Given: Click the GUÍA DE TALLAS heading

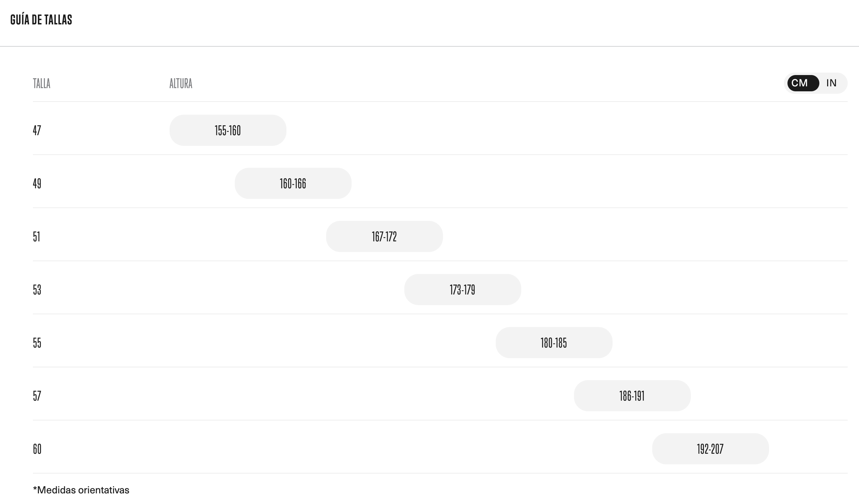Looking at the screenshot, I should pos(41,20).
